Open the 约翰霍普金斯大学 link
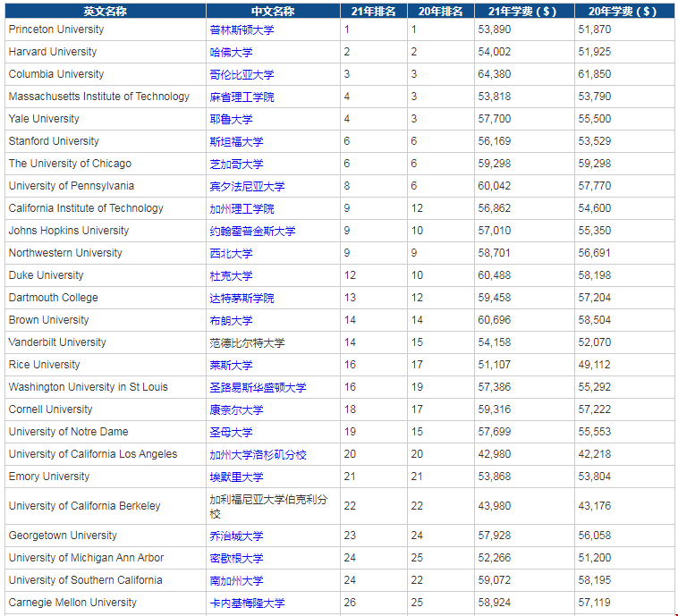678x616 pixels. [252, 232]
